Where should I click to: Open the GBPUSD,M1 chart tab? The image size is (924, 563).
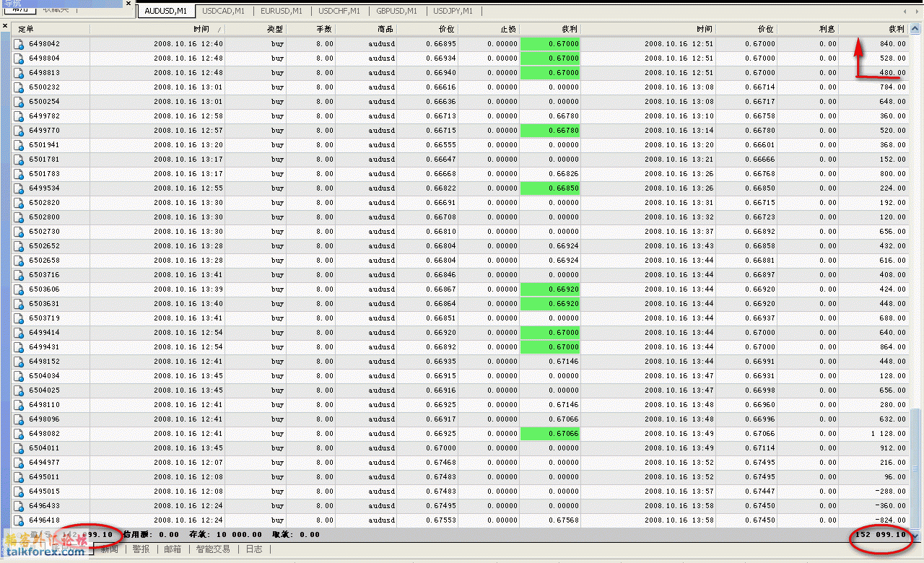coord(396,11)
